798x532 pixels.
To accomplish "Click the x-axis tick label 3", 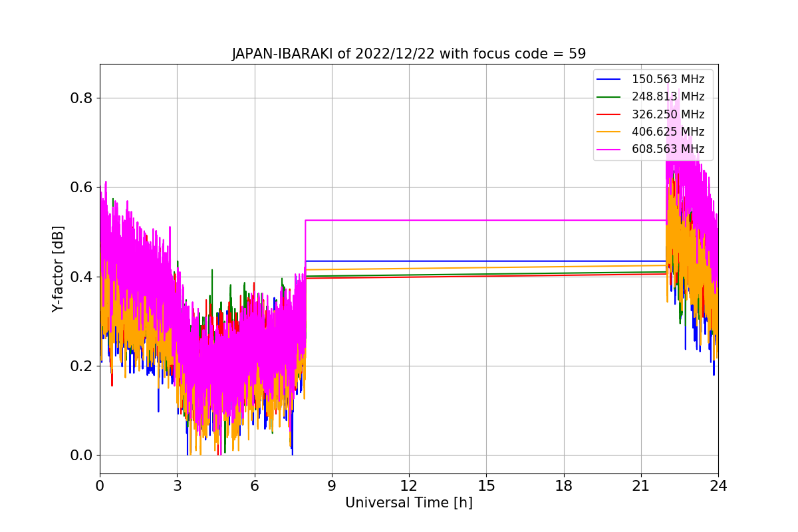I will (x=177, y=486).
